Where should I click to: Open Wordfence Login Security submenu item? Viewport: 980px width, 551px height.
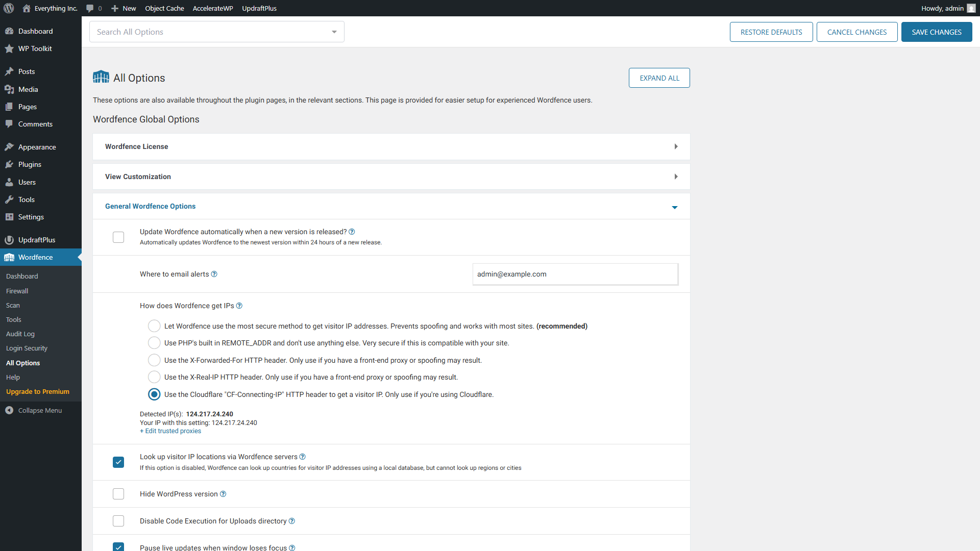[x=27, y=348]
